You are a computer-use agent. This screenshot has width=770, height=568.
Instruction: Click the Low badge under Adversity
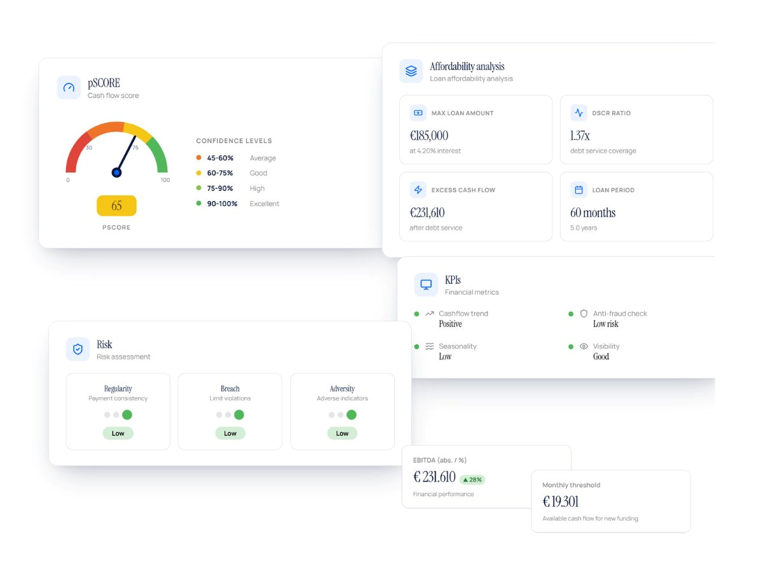coord(342,433)
